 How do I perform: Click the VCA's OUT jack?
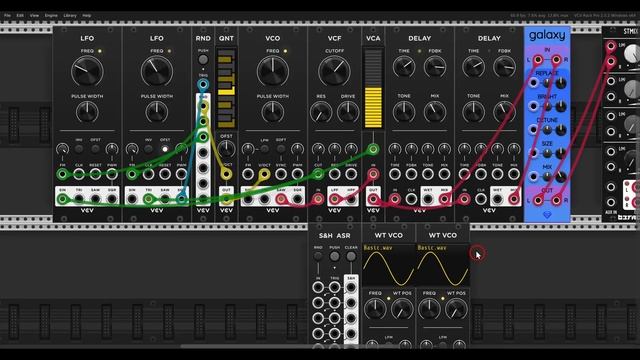click(373, 199)
